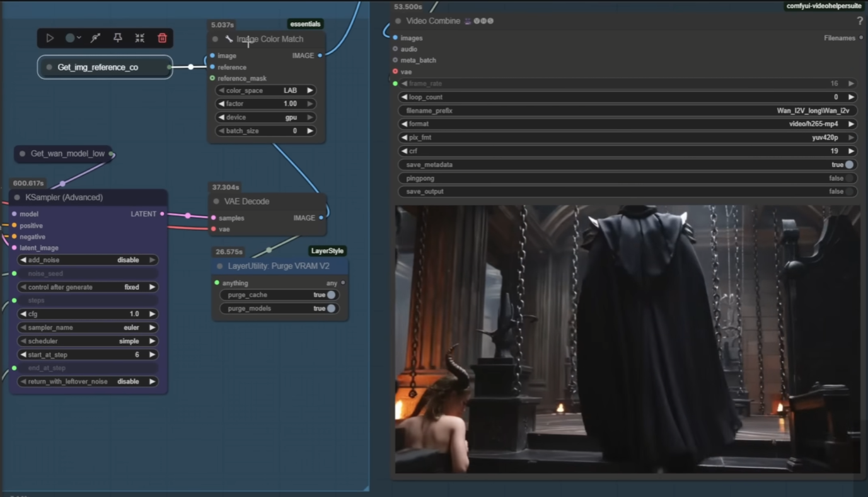The height and width of the screenshot is (497, 868).
Task: Click the right arrow of scheduler simple
Action: pyautogui.click(x=152, y=341)
